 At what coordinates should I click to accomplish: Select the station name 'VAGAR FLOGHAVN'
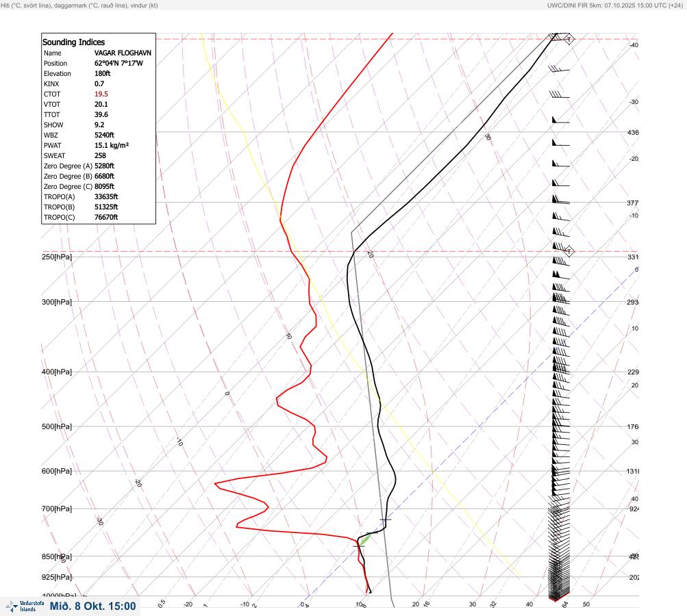coord(123,53)
